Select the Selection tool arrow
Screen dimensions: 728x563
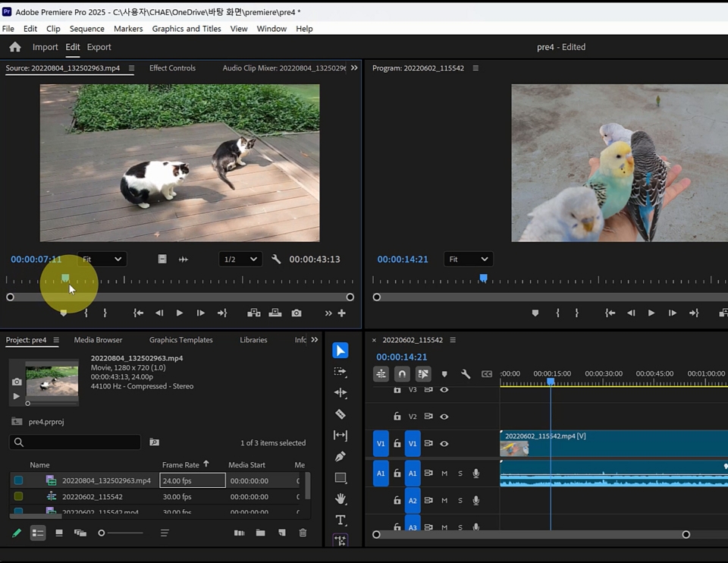(x=340, y=351)
